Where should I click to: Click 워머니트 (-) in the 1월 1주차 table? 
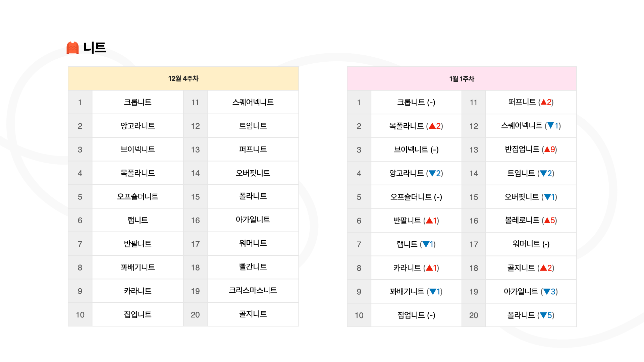(531, 244)
